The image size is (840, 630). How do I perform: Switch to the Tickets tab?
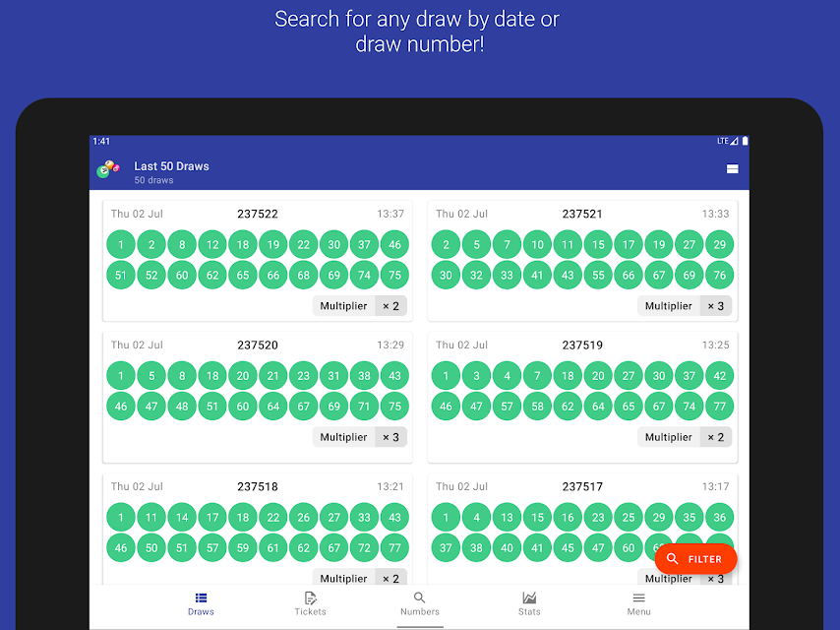point(310,603)
